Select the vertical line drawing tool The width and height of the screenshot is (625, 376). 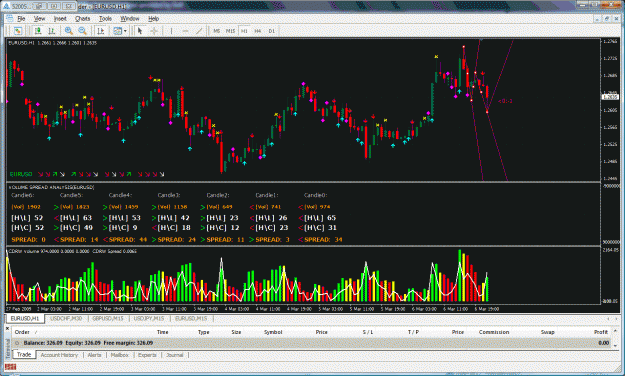[x=171, y=31]
